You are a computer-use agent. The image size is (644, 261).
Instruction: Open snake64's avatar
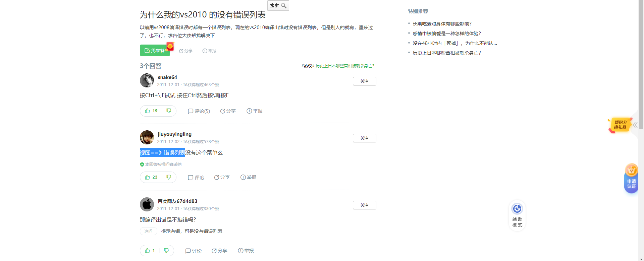click(147, 80)
